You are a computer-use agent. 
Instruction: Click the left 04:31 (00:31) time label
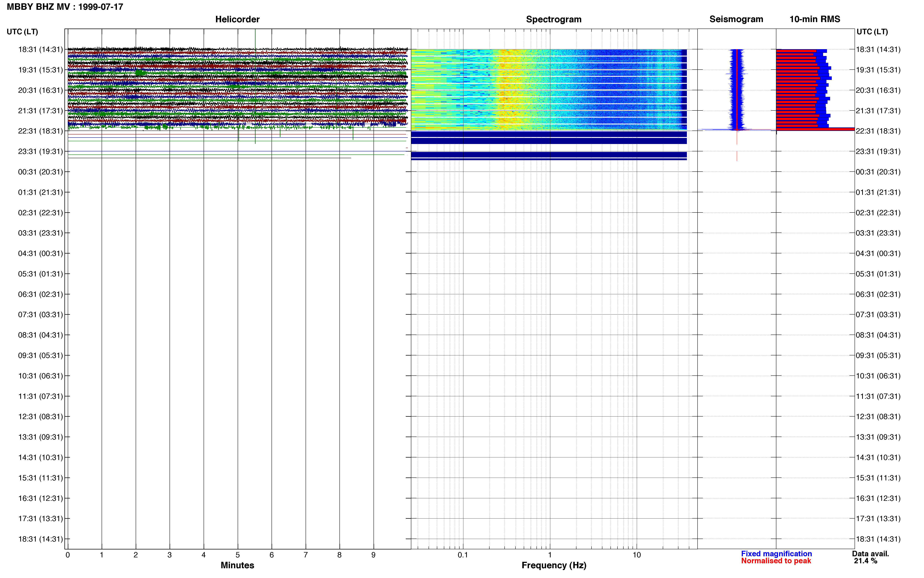(41, 253)
